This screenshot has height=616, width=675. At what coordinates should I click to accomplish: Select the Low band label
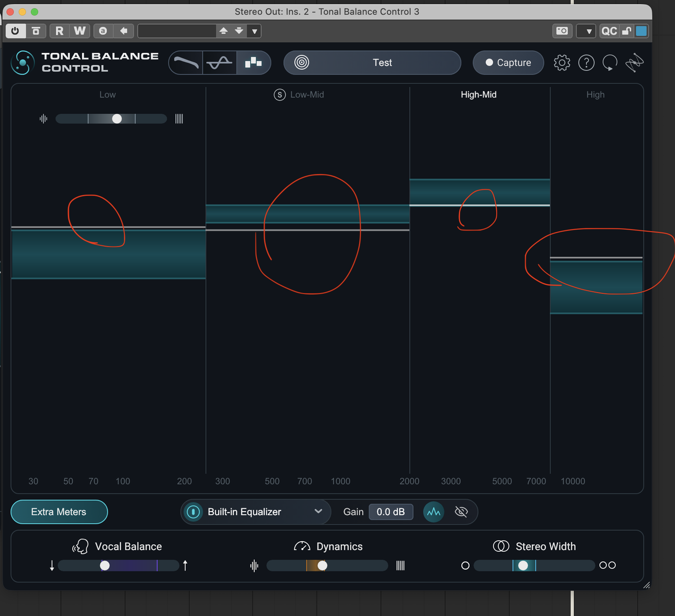point(108,95)
